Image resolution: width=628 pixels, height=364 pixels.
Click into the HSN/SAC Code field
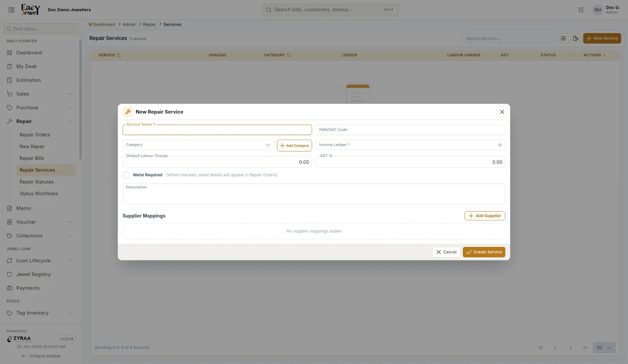411,130
